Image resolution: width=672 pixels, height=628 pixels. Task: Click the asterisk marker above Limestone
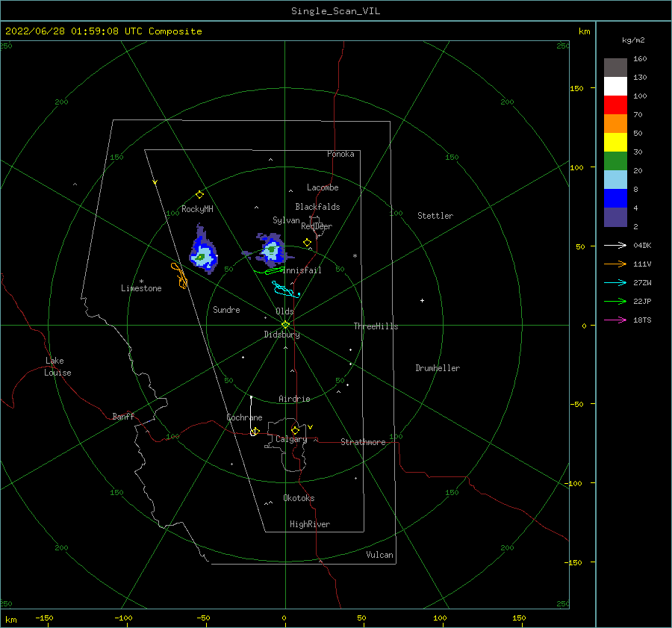(x=141, y=282)
